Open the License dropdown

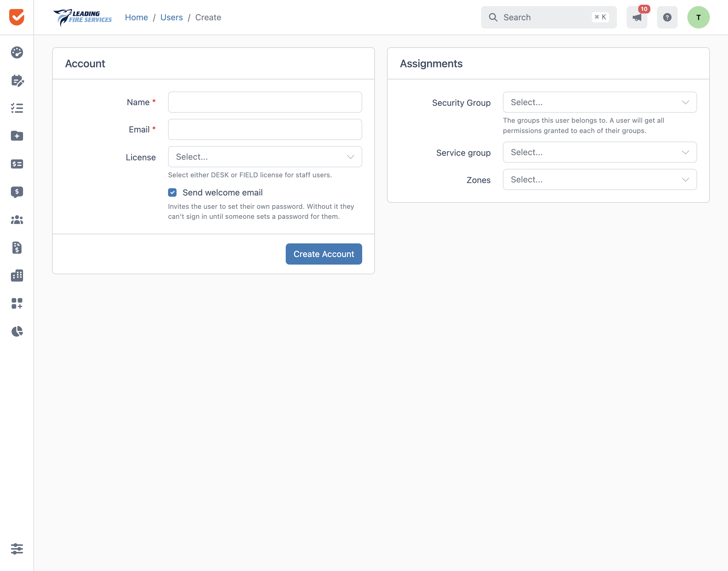point(265,157)
